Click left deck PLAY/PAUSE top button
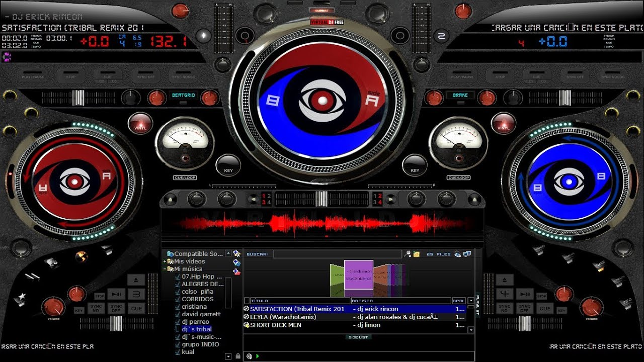 (x=32, y=76)
